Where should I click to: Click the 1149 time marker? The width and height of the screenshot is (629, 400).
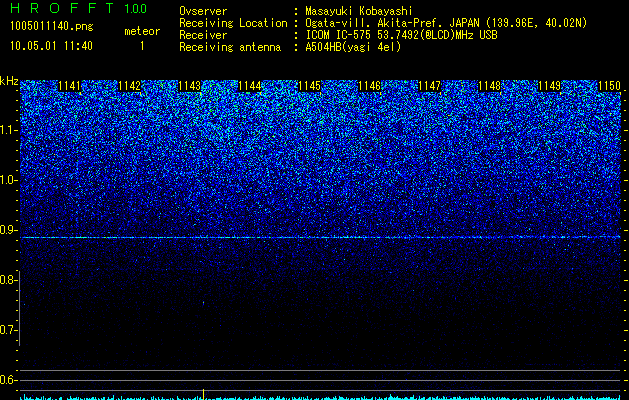[x=550, y=86]
